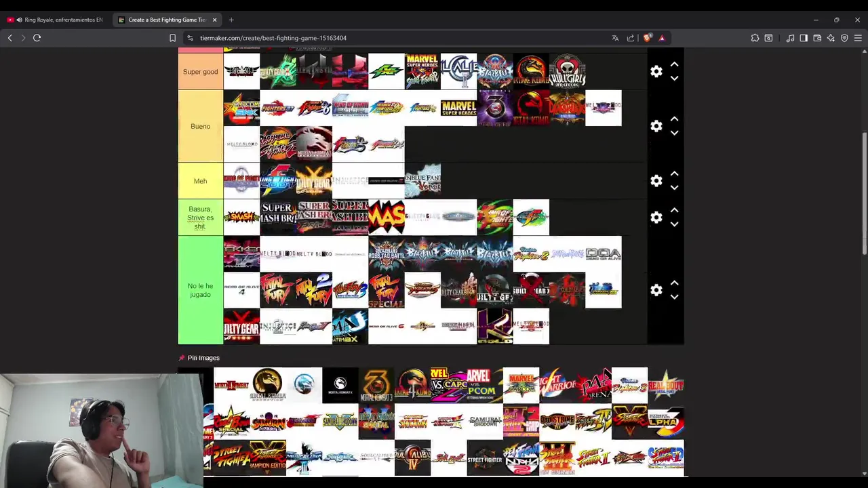
Task: Select Street Fighter V in image pool
Action: (x=629, y=422)
